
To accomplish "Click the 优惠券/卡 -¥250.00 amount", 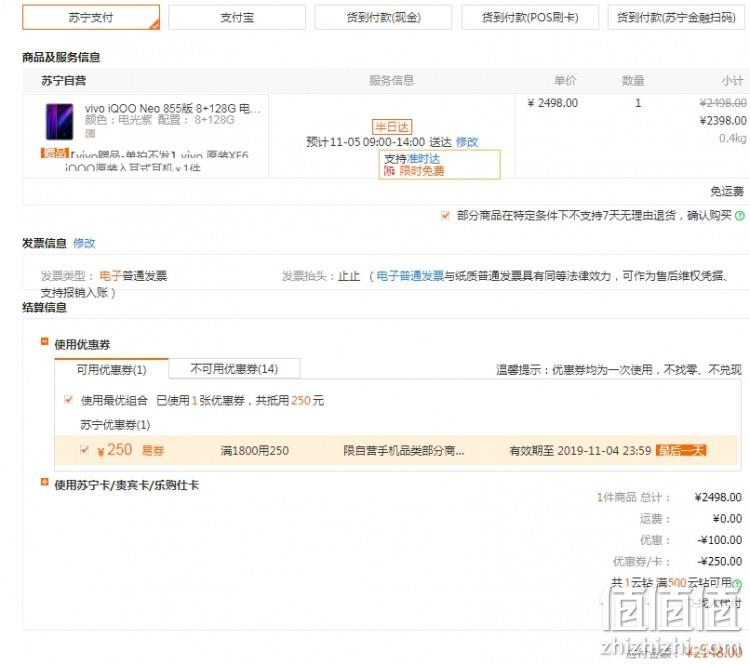I will [719, 561].
